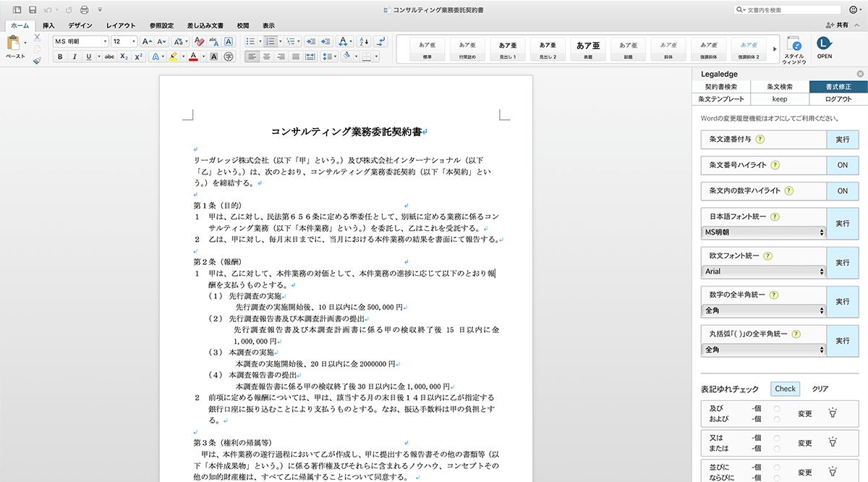The image size is (868, 482).
Task: Center align the text
Action: [266, 56]
